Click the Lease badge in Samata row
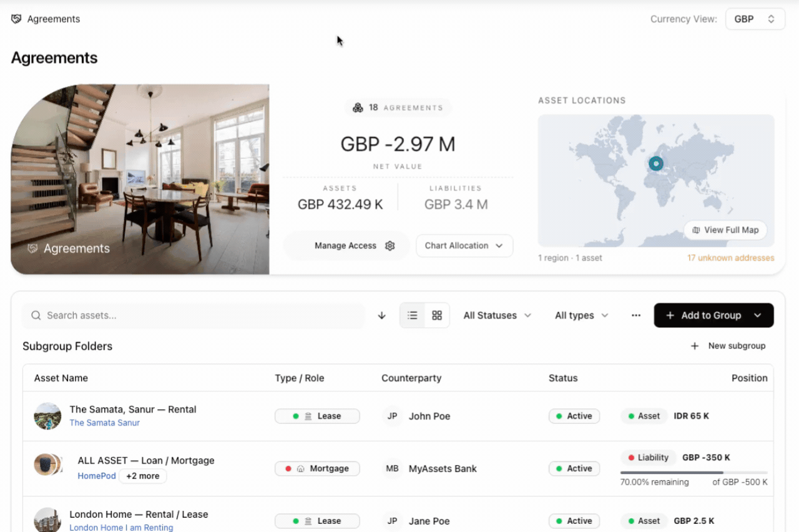The width and height of the screenshot is (799, 532). 317,416
